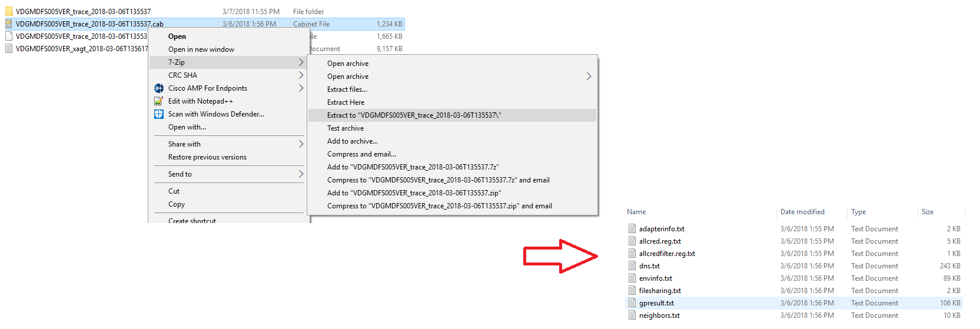
Task: Select Extract to VDGMDFS005VER_trace folder option
Action: [452, 115]
